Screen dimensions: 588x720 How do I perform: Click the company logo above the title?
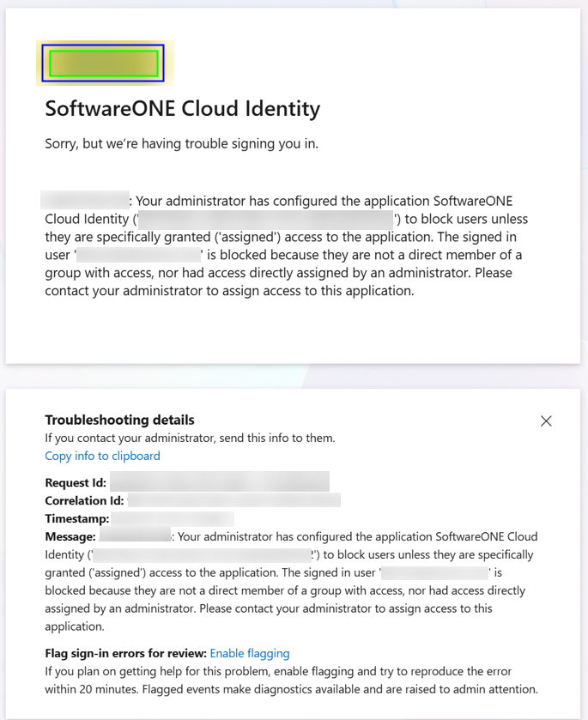(x=104, y=64)
